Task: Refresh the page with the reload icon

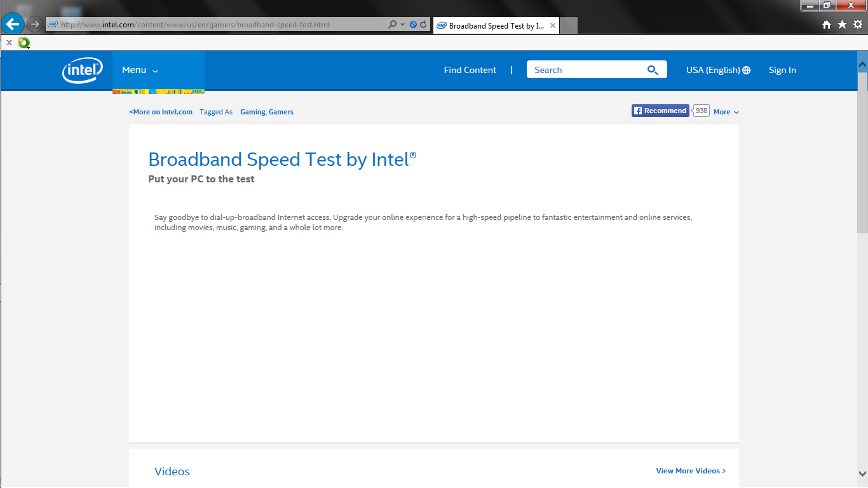Action: pos(423,25)
